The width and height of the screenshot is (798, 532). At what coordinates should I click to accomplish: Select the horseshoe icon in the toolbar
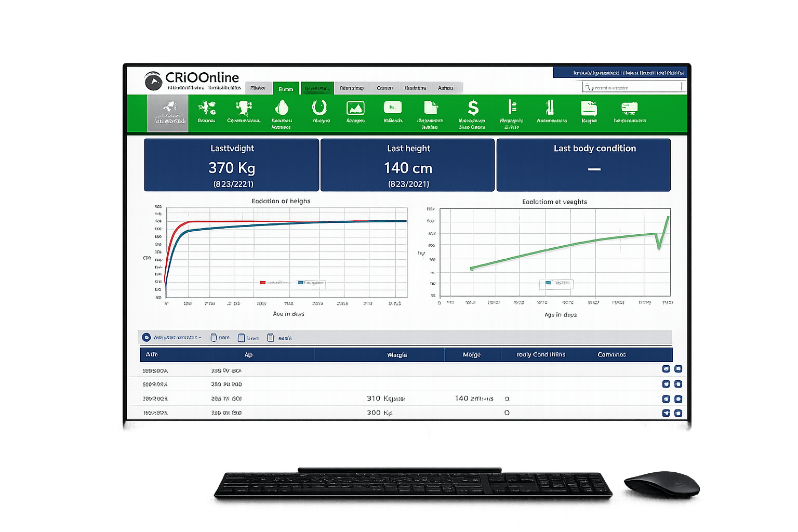(x=319, y=108)
